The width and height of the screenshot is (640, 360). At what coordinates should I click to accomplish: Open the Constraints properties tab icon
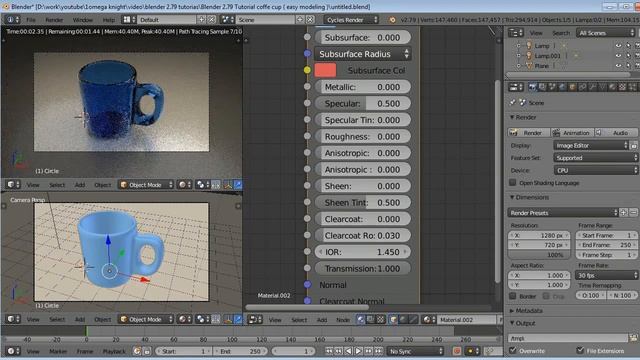[582, 87]
